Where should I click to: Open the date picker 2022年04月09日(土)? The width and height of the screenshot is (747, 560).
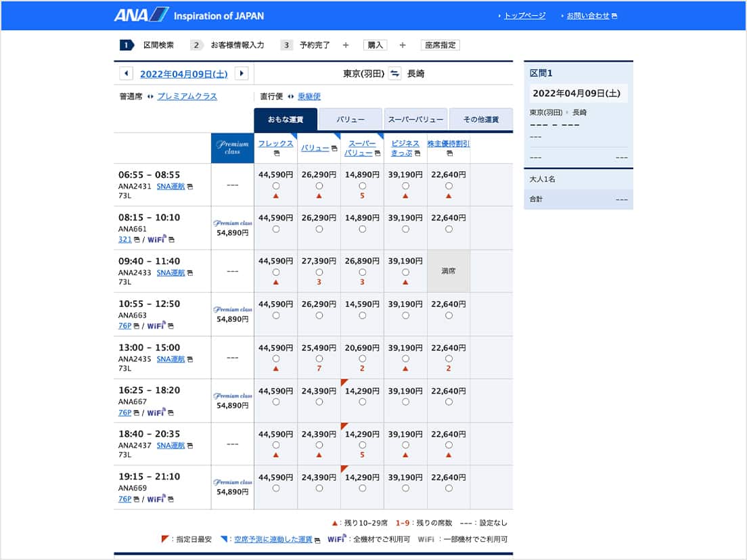(x=183, y=74)
